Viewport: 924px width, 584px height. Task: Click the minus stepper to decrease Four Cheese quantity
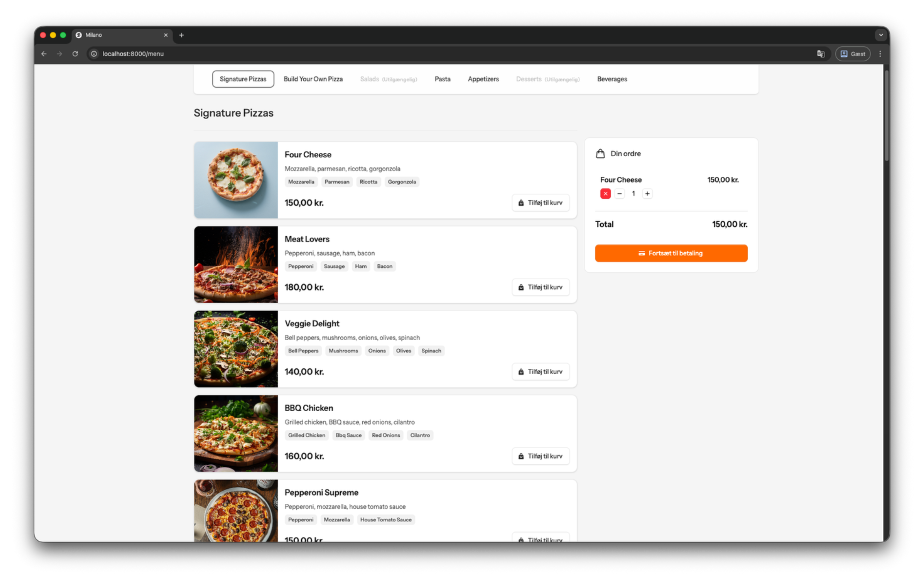[619, 194]
